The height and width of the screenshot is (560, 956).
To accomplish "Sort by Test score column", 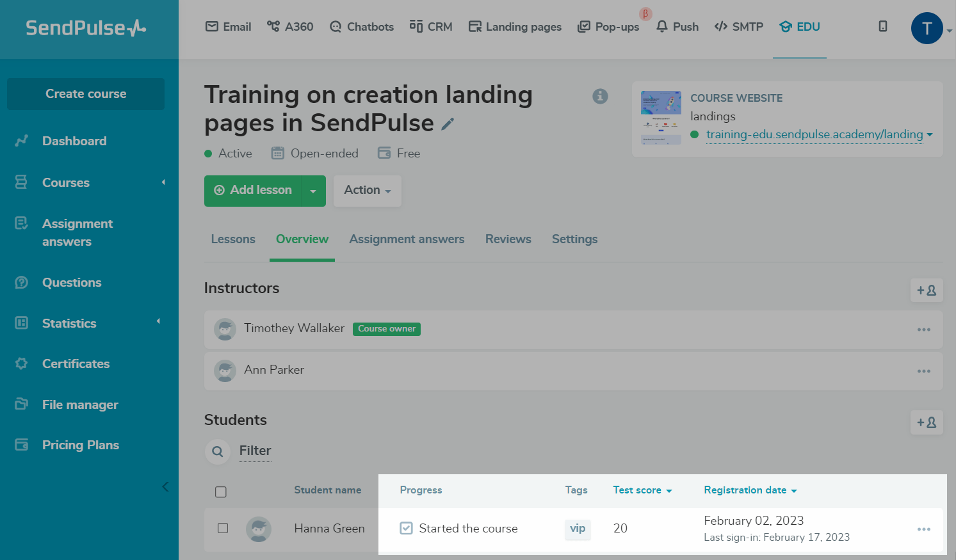I will pos(642,490).
